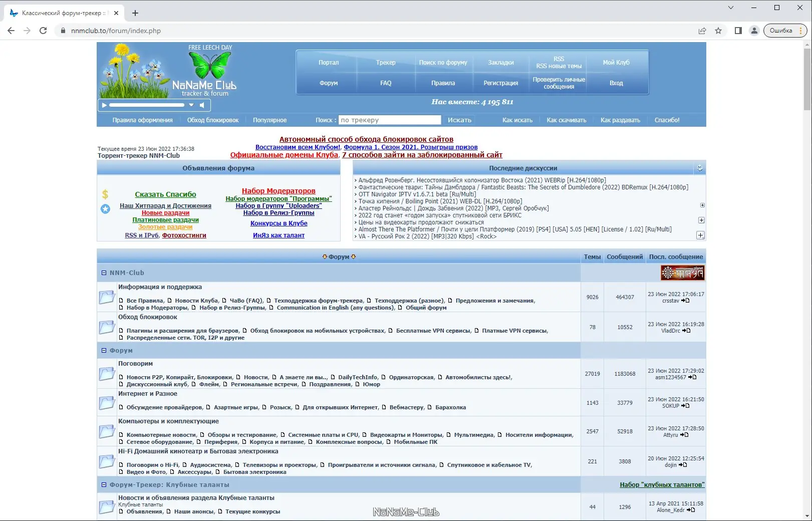Click the folder icon for Обход блокировок forum
Viewport: 812px width, 521px height.
click(x=107, y=327)
